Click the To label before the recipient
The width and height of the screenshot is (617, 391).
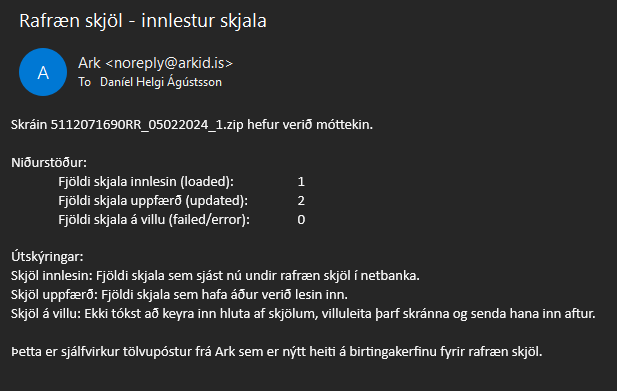click(x=85, y=82)
